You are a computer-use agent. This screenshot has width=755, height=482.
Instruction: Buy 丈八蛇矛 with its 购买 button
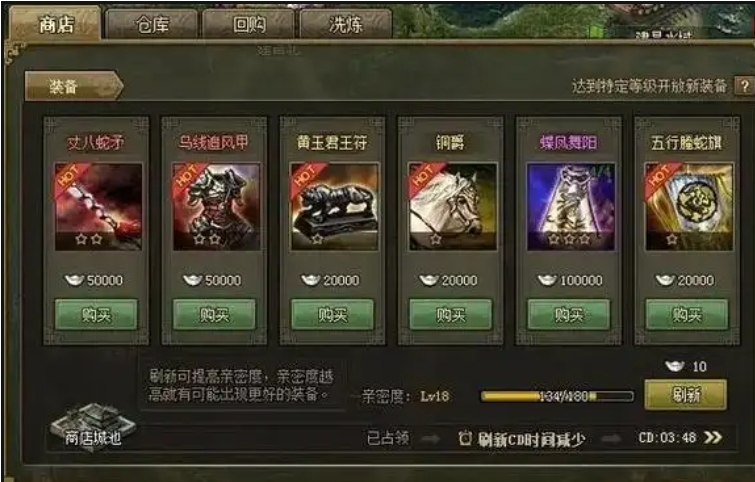click(96, 314)
